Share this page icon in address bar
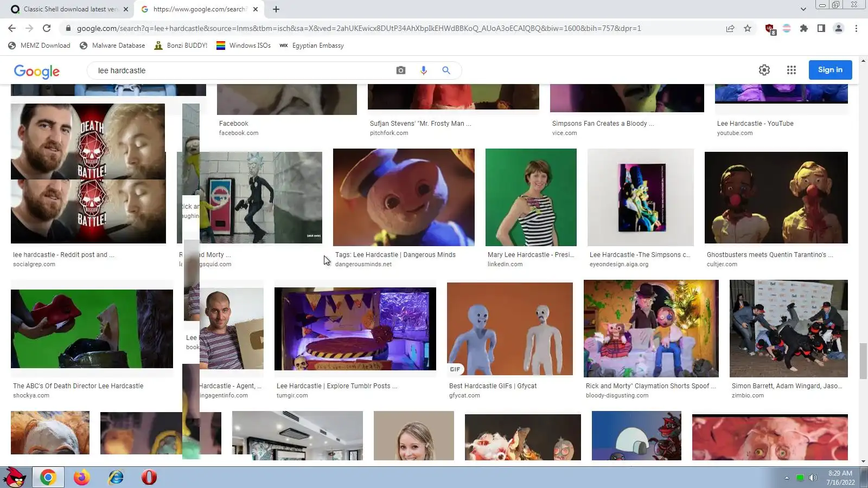Image resolution: width=868 pixels, height=488 pixels. [730, 28]
